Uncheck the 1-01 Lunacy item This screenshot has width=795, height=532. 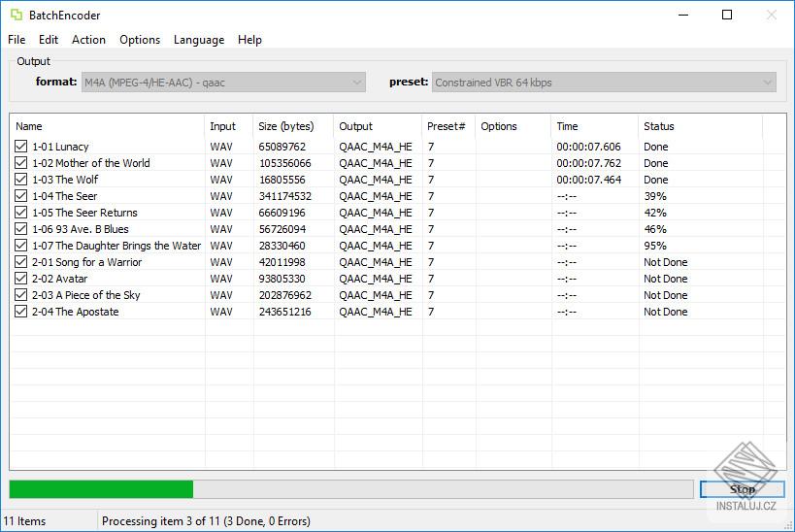tap(20, 147)
